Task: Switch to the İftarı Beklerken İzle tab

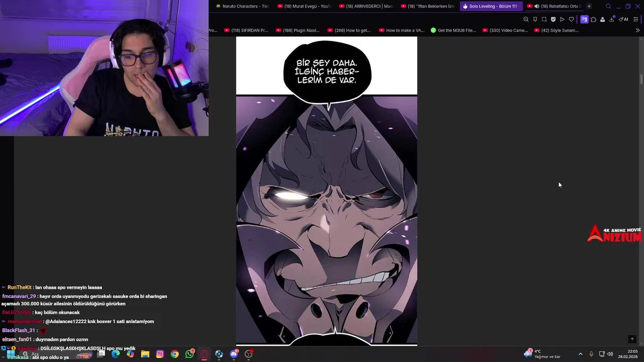Action: coord(428,6)
